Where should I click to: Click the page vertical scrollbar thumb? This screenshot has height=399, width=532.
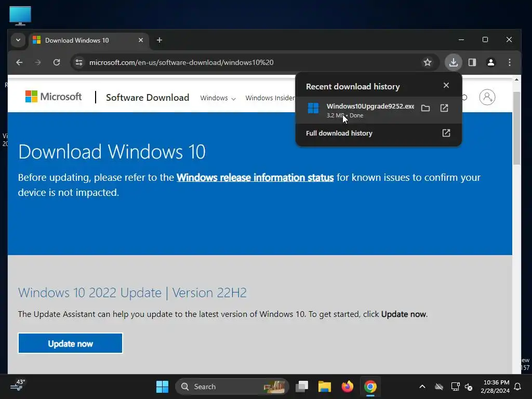tap(516, 128)
